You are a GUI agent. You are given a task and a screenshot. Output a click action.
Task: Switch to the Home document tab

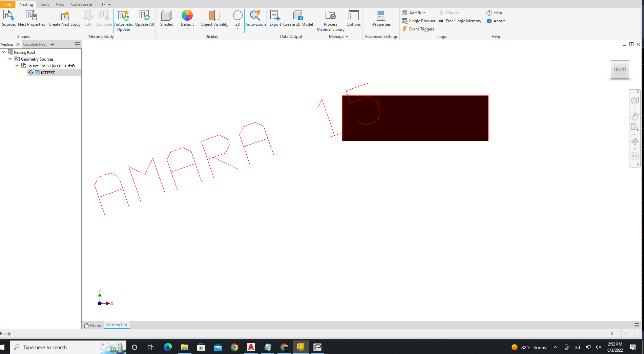(x=92, y=325)
